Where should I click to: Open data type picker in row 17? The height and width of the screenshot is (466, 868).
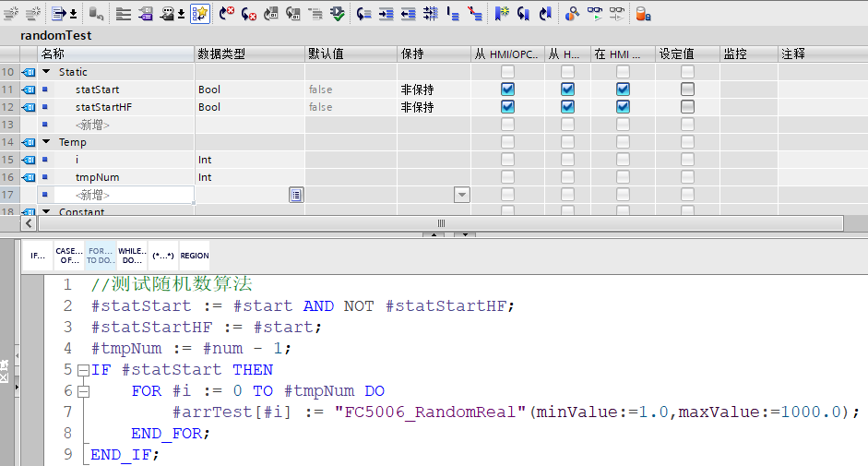(296, 195)
